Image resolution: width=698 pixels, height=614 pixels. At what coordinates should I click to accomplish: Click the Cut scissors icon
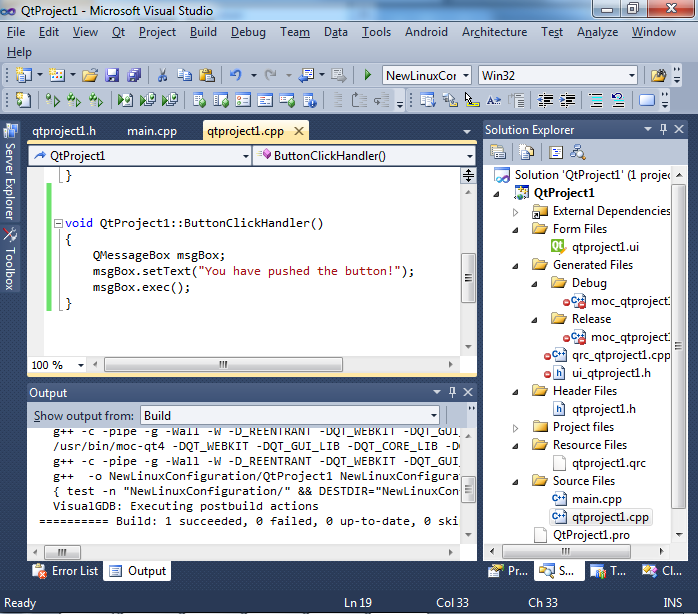162,75
